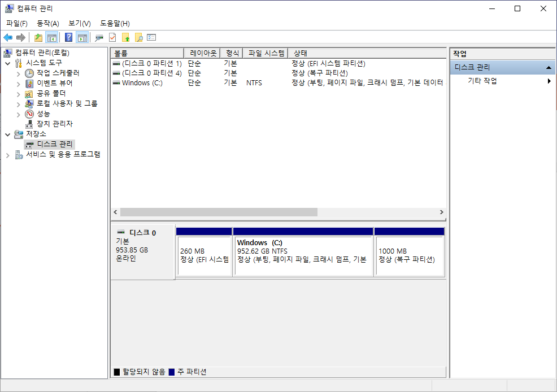Collapse 디스크 관리 section in 작업 pane
This screenshot has height=392, width=557.
[x=549, y=67]
